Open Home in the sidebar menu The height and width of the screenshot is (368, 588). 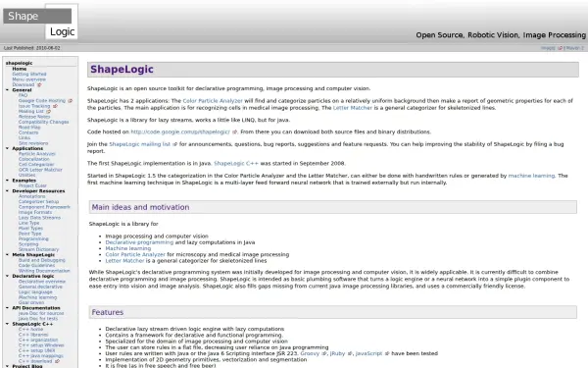20,69
